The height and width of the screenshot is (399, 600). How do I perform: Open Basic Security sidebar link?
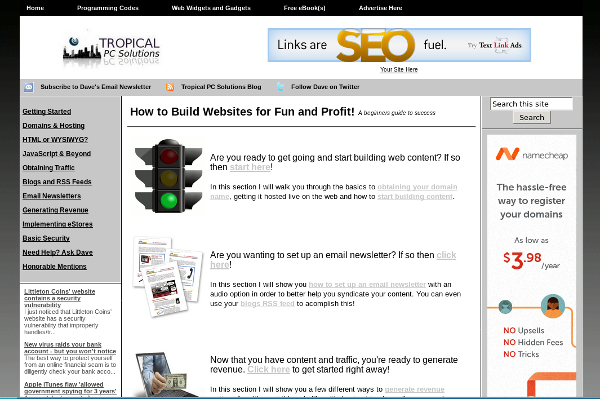tap(46, 238)
